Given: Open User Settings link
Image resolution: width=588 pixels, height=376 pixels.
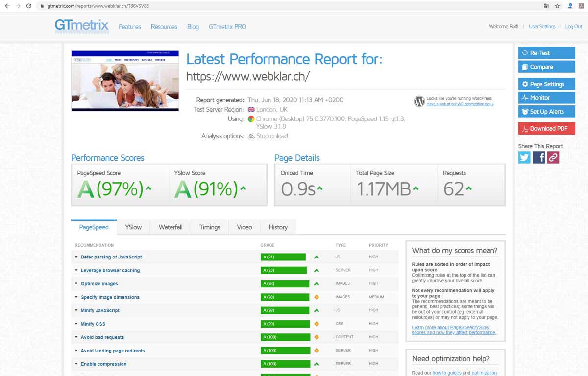Looking at the screenshot, I should 542,27.
